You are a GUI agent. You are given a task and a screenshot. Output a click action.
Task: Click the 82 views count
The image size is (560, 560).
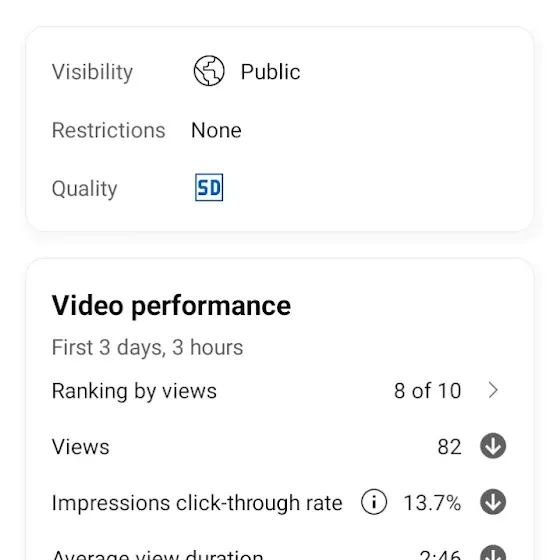(449, 447)
